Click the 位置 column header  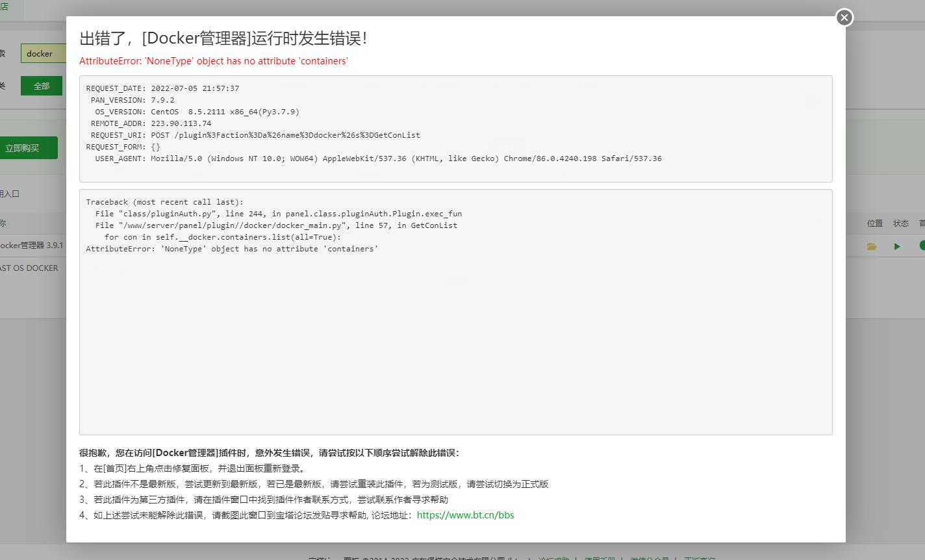click(x=875, y=223)
